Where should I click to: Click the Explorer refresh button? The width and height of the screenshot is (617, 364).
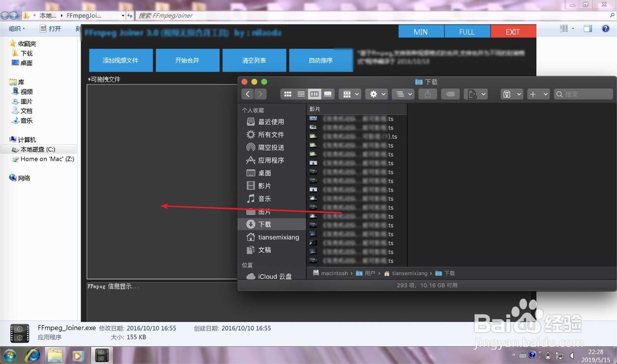tap(130, 16)
